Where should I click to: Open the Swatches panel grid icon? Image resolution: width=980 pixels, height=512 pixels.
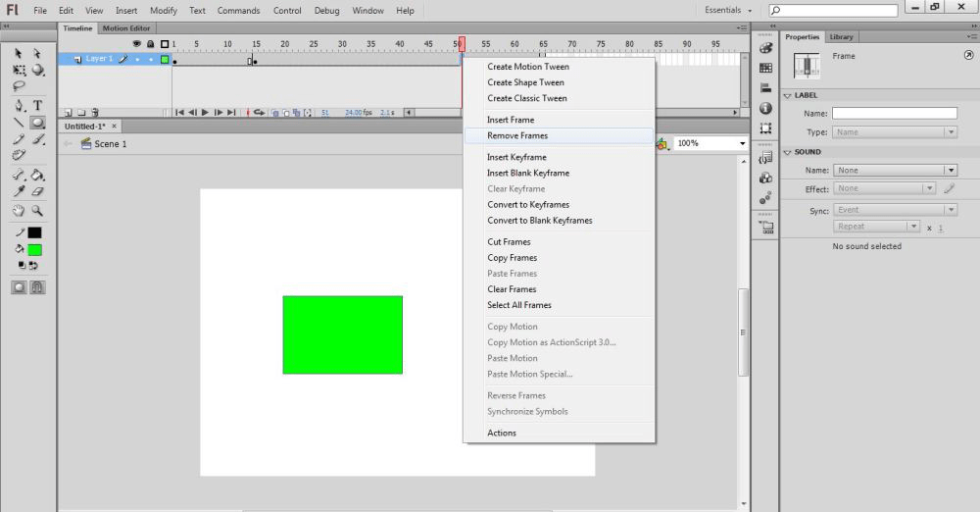tap(765, 69)
